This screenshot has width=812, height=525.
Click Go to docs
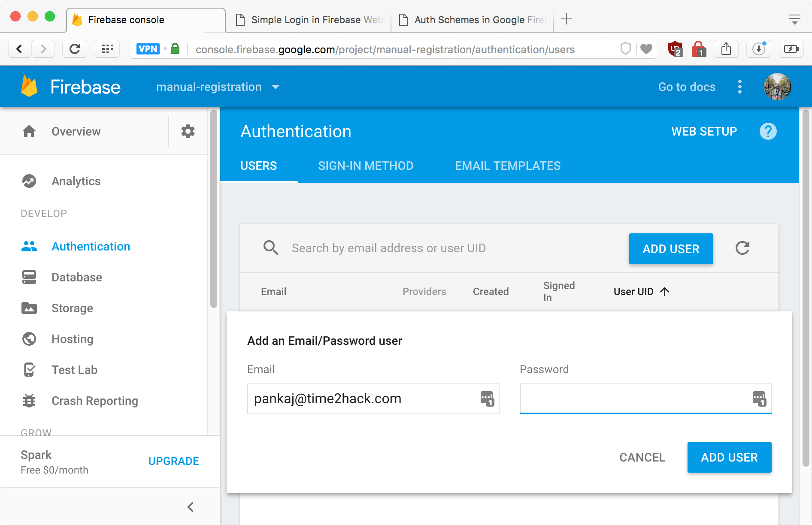pos(687,87)
